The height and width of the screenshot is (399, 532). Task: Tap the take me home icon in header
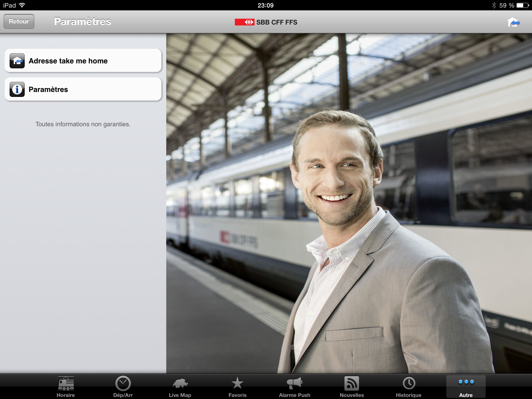(x=513, y=22)
